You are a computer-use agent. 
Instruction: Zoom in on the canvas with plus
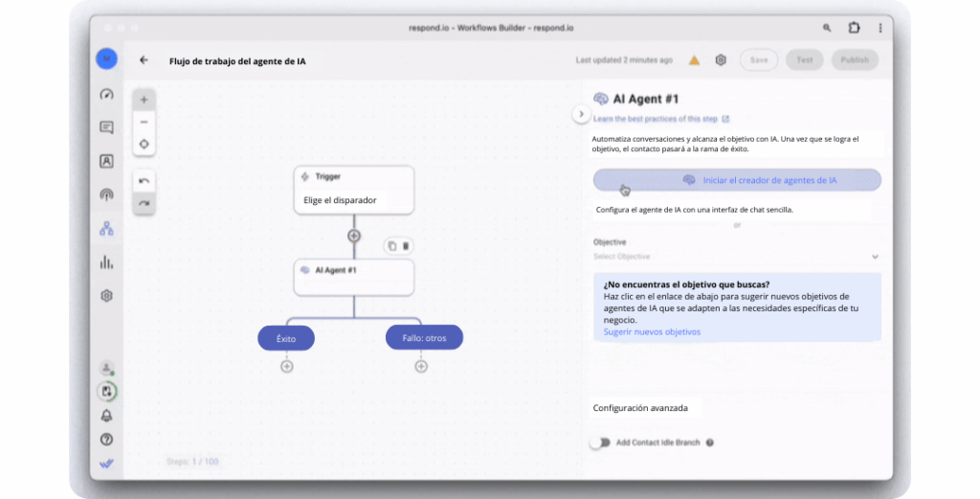144,100
